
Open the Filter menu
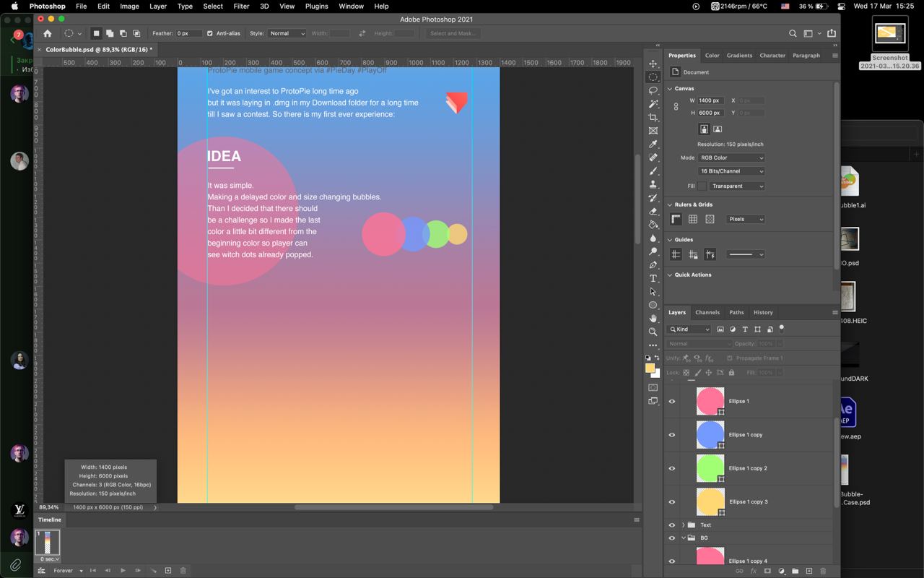click(x=241, y=6)
